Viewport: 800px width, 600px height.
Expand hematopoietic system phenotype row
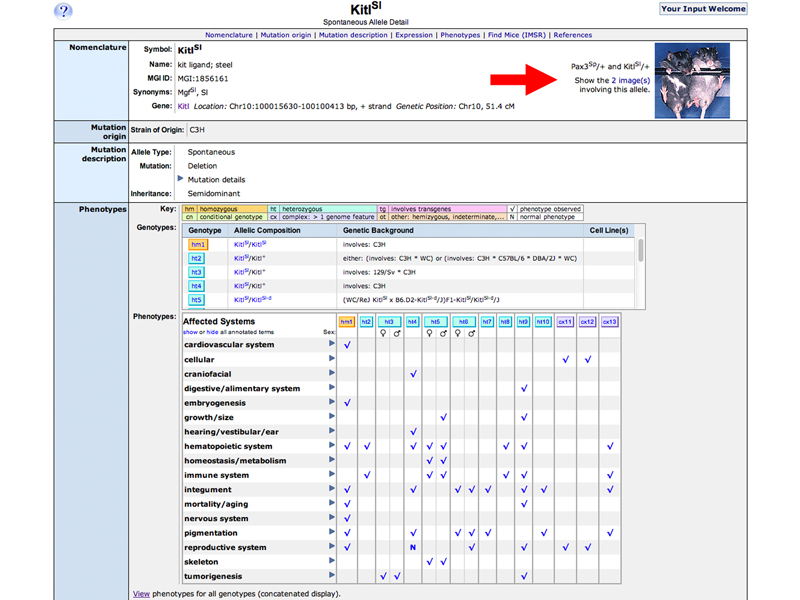click(332, 445)
